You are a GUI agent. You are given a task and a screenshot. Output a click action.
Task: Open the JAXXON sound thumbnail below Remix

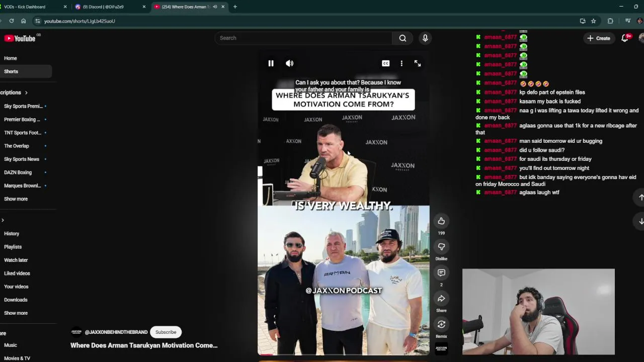click(441, 348)
